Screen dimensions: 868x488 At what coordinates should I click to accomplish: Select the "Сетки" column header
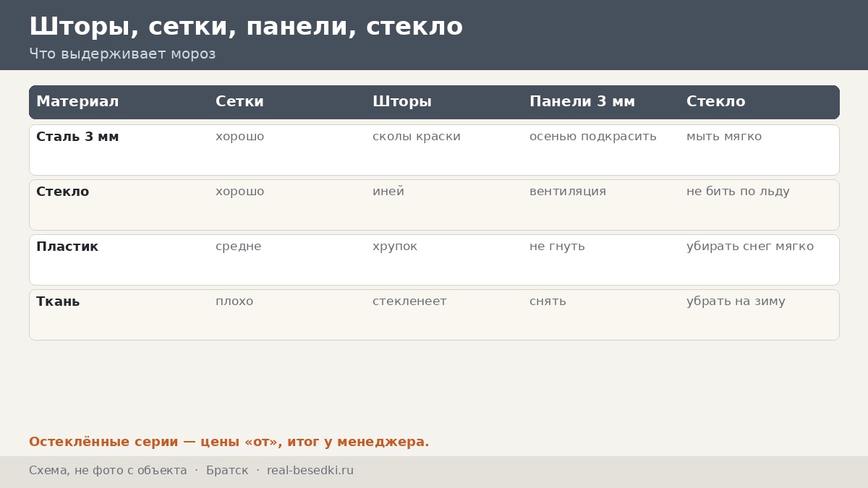tap(239, 102)
